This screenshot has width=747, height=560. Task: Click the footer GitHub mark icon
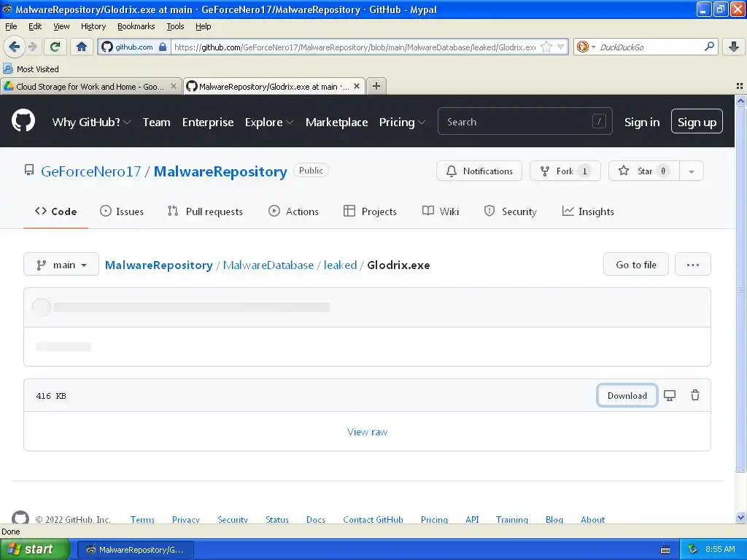tap(20, 518)
